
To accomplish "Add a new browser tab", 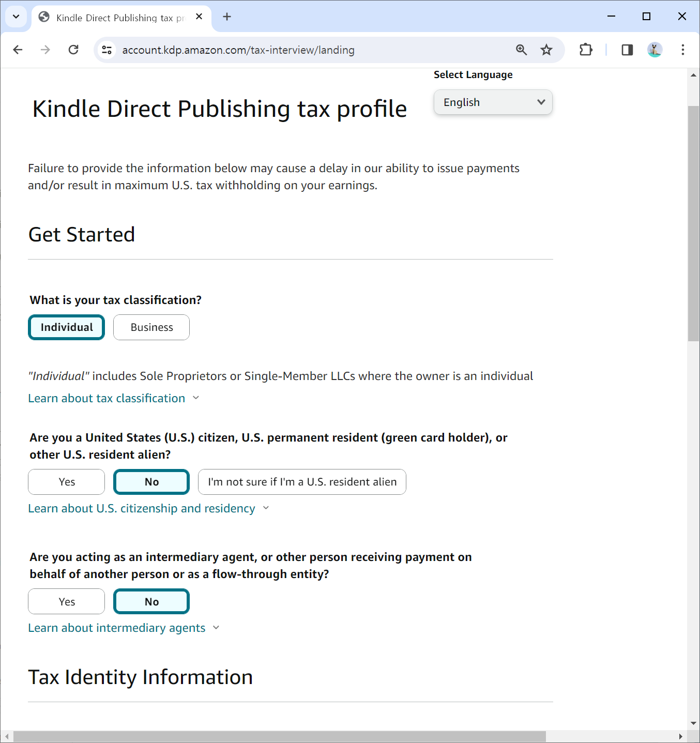I will pos(226,17).
